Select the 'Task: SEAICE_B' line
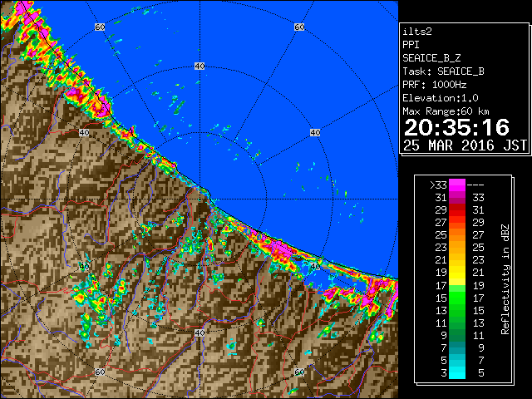532x399 pixels. [443, 71]
